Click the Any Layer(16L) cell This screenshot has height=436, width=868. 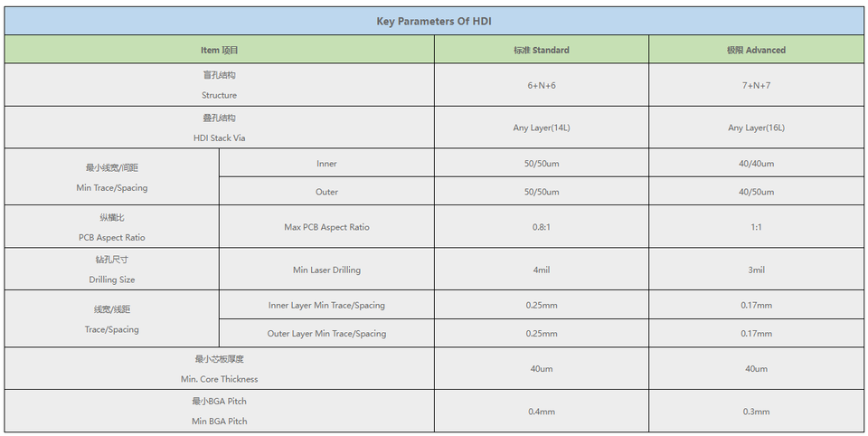click(756, 128)
